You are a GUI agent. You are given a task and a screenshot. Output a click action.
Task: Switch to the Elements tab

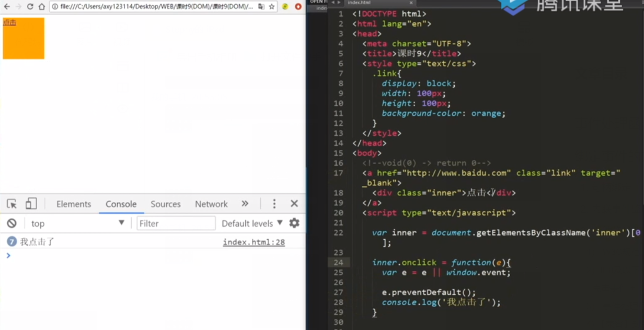point(74,204)
